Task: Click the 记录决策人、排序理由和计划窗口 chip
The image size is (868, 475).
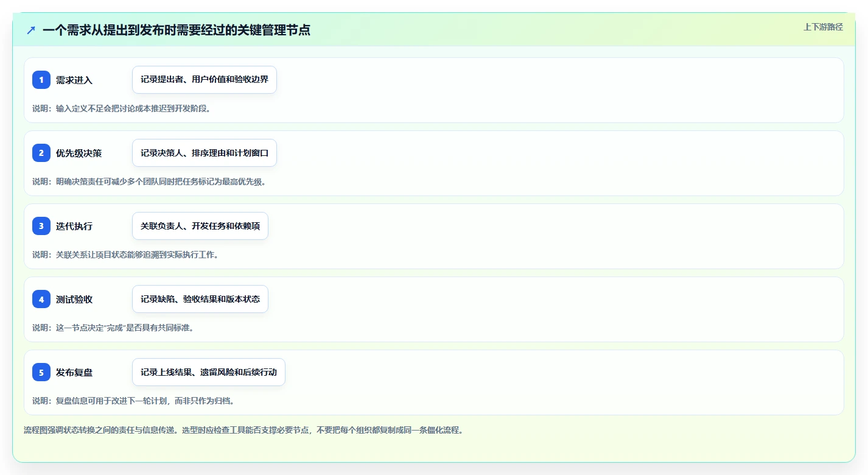Action: pos(205,153)
